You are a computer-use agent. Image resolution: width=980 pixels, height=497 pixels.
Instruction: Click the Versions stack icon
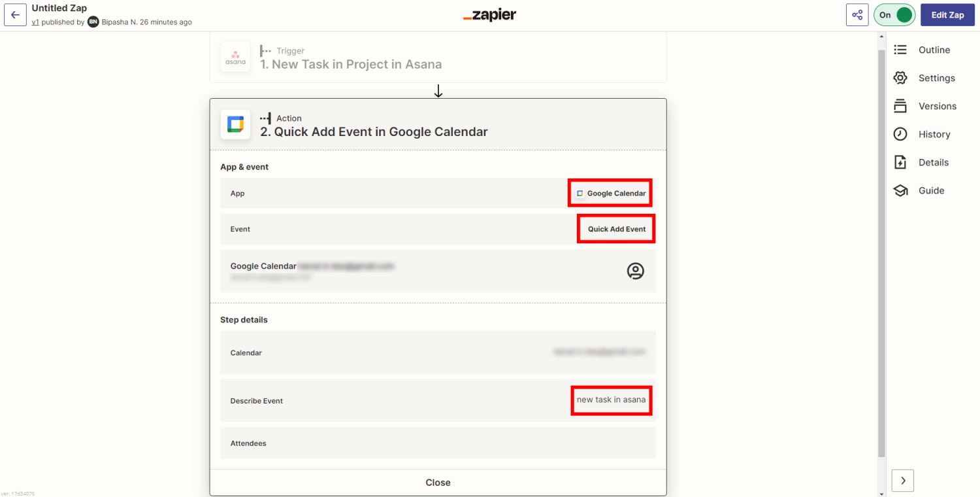[900, 106]
